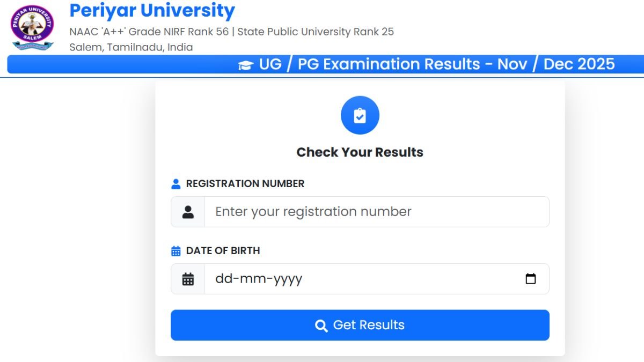Click the calendar icon inside the date field
The width and height of the screenshot is (644, 362).
click(x=187, y=278)
